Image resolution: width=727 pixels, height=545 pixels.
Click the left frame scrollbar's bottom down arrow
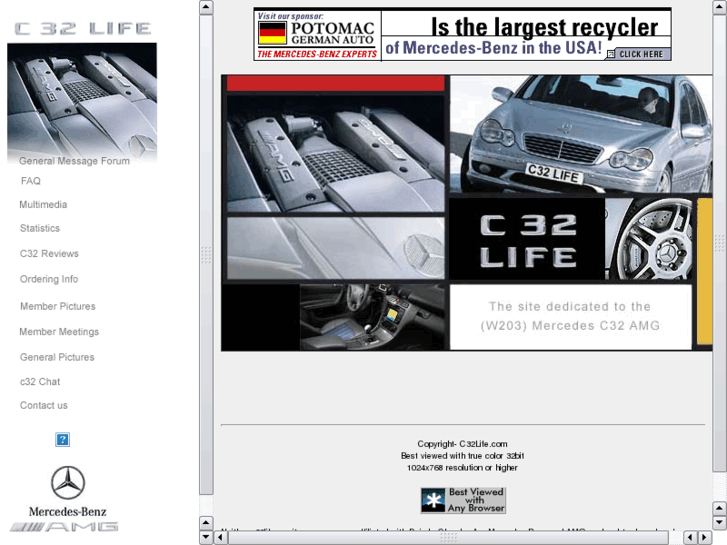tap(206, 538)
